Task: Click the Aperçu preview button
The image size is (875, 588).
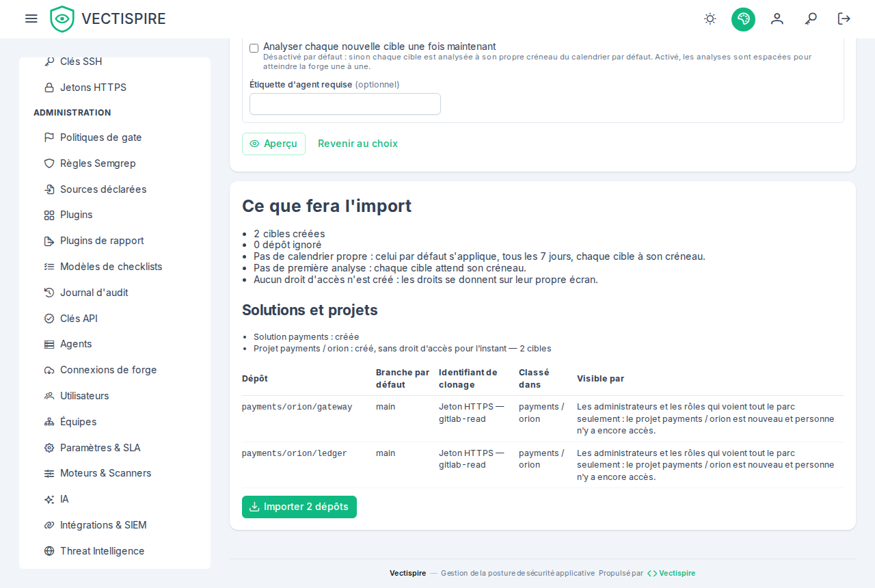Action: point(273,144)
